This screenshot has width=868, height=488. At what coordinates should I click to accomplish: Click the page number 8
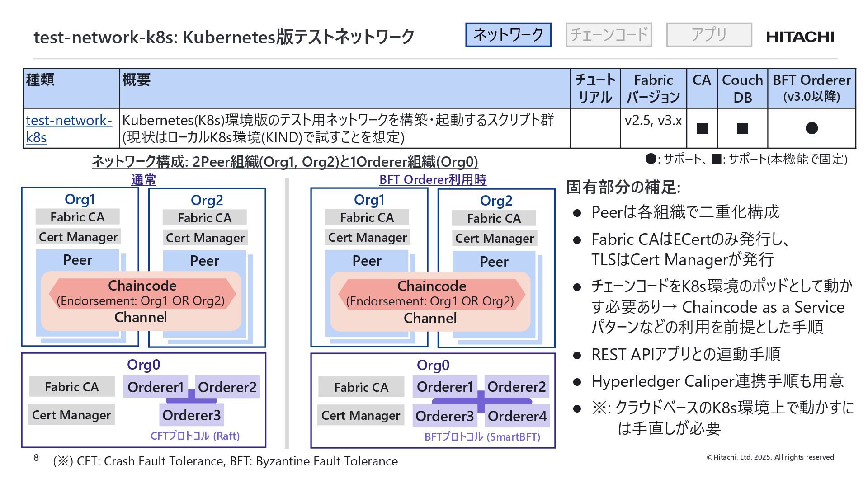click(x=36, y=458)
